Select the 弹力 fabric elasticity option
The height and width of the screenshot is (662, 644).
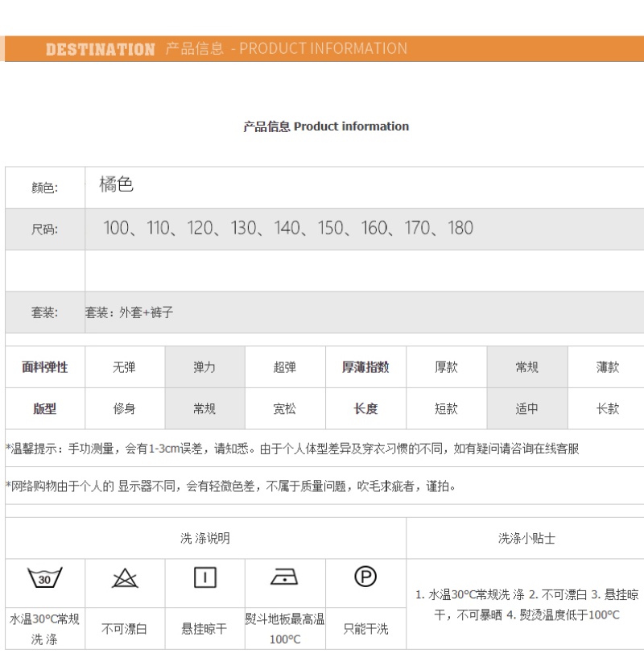point(204,367)
